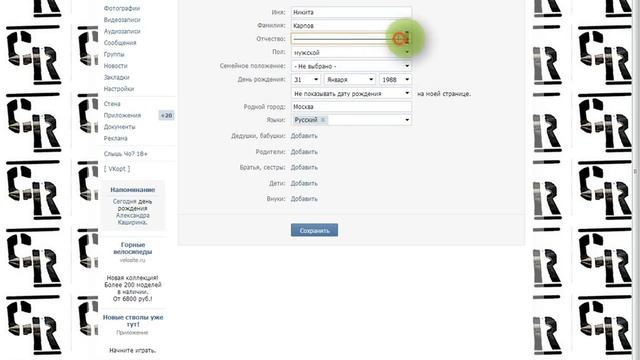Open the Пол dropdown showing мужской

[x=351, y=52]
